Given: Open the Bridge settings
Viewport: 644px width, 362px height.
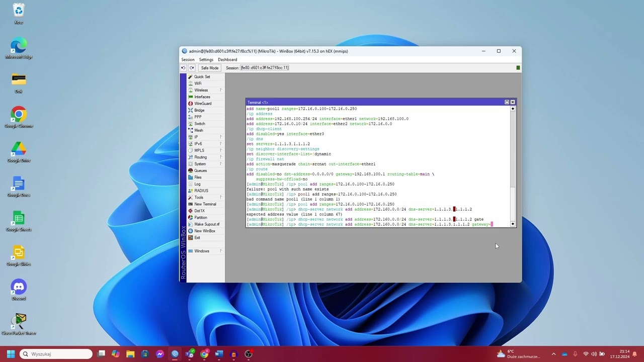Looking at the screenshot, I should 199,110.
